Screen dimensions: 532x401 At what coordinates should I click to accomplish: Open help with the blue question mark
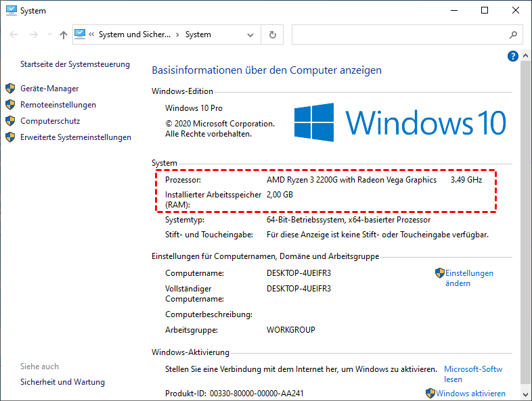pyautogui.click(x=512, y=56)
